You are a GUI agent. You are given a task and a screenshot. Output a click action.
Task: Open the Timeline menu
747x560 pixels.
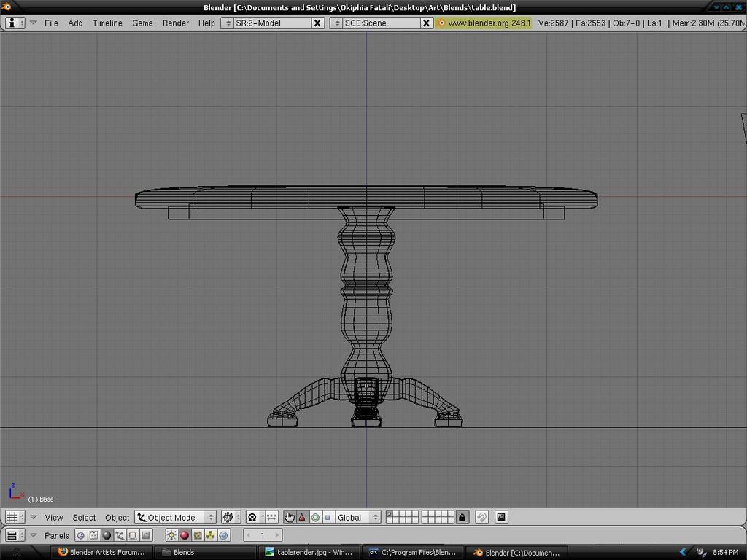coord(107,23)
